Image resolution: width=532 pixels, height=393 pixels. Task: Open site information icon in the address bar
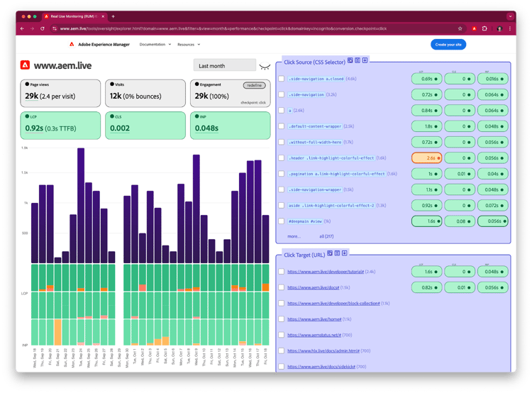pos(55,29)
